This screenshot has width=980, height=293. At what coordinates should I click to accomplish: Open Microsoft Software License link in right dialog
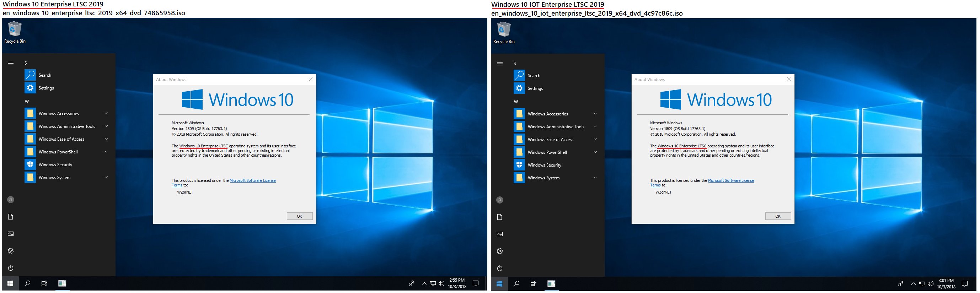(x=731, y=180)
